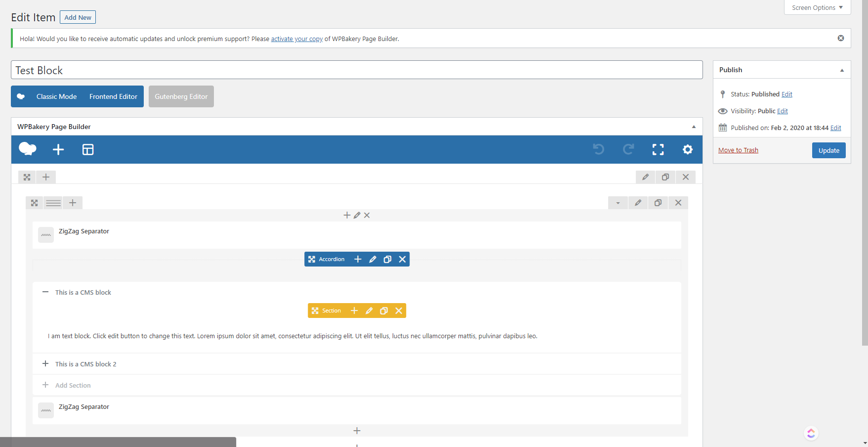Click the yellow Section move handle label
Viewport: 868px width, 447px height.
[327, 311]
